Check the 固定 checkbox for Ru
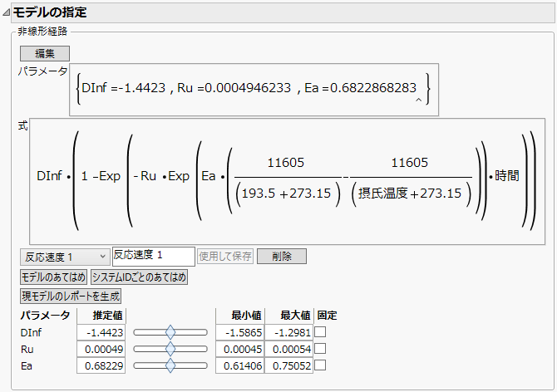Viewport: 557px width, 392px height. coord(320,349)
